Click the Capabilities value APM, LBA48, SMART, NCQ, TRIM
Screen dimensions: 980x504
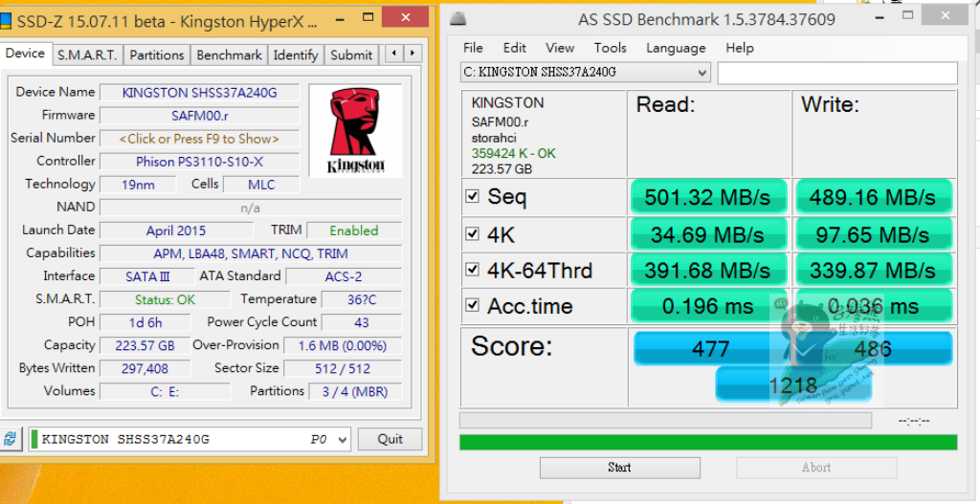click(x=251, y=253)
